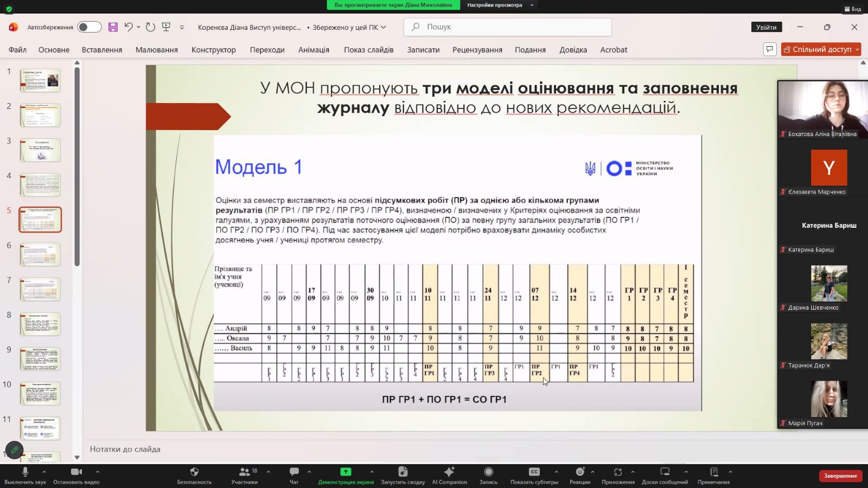Click the red Завершение button

[840, 476]
